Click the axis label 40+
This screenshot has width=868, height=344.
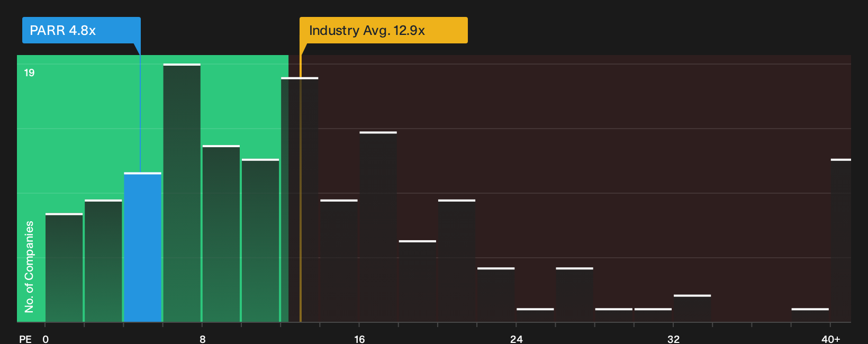coord(830,339)
